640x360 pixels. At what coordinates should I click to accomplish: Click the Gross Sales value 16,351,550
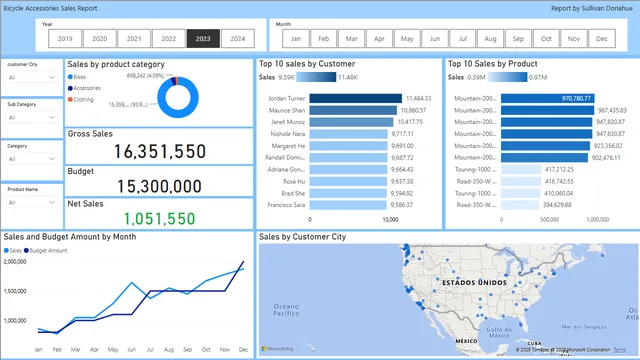tap(160, 151)
